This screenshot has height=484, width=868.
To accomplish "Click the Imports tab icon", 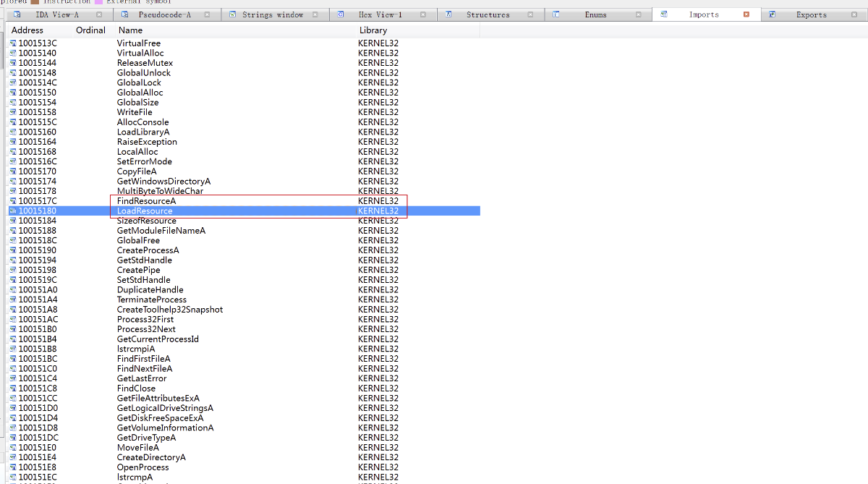I will click(663, 14).
